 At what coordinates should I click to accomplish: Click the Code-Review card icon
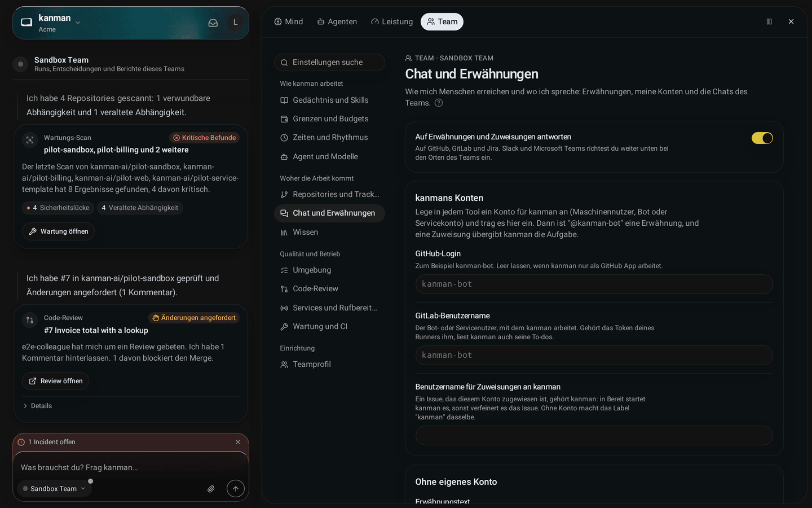pos(30,320)
